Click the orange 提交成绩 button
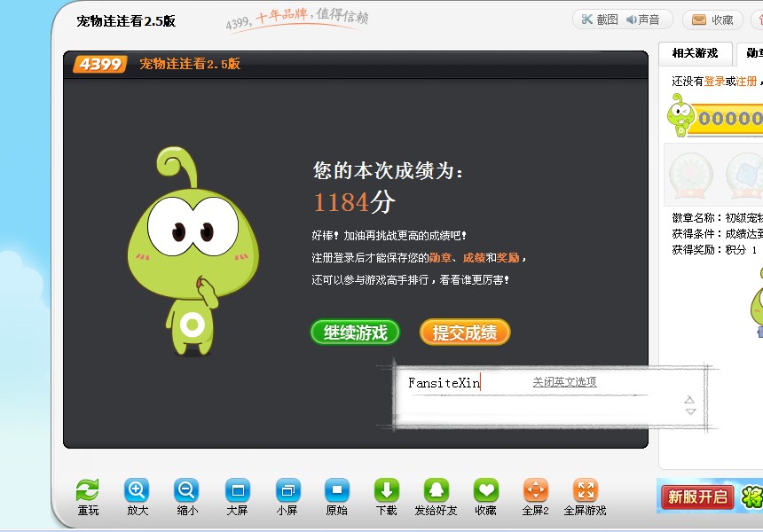Viewport: 763px width, 532px height. (465, 332)
